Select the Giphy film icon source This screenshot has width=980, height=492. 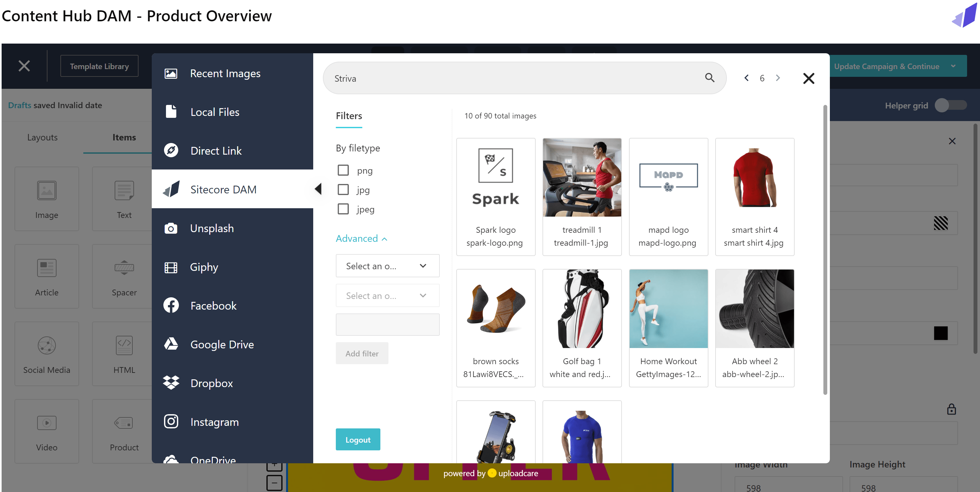click(x=171, y=267)
